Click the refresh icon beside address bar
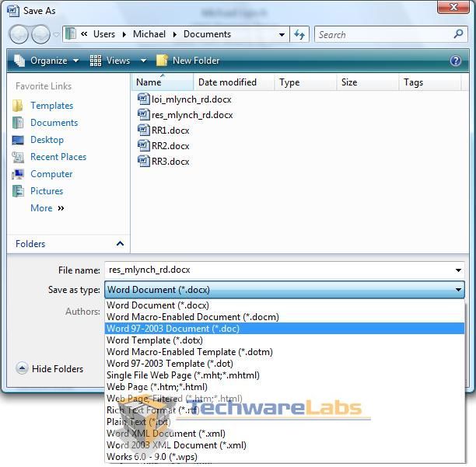Viewport: 476px width, 467px height. point(299,34)
